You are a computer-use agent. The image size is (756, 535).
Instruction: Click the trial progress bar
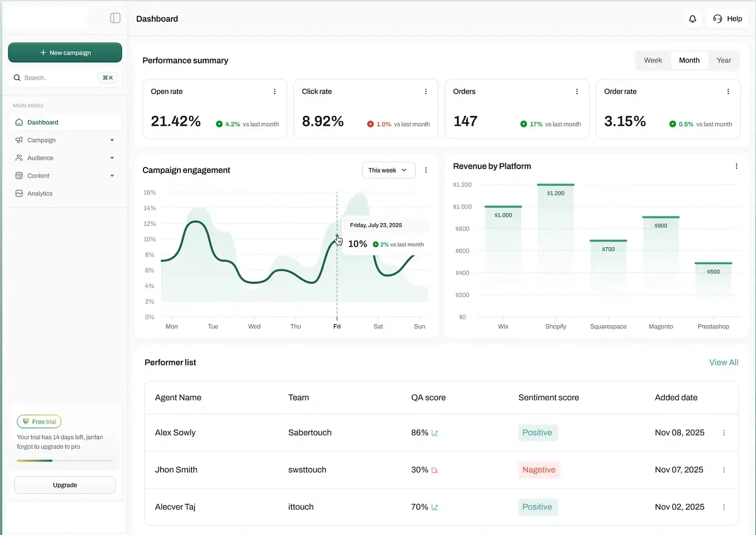[x=65, y=461]
